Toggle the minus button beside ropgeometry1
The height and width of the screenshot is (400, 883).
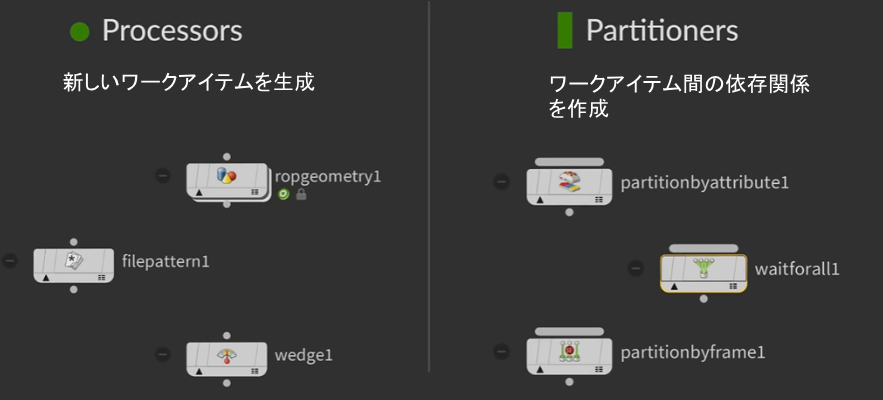pos(163,176)
